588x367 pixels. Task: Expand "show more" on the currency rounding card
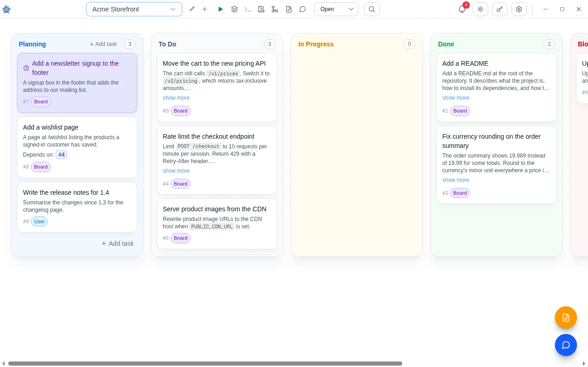(x=456, y=180)
